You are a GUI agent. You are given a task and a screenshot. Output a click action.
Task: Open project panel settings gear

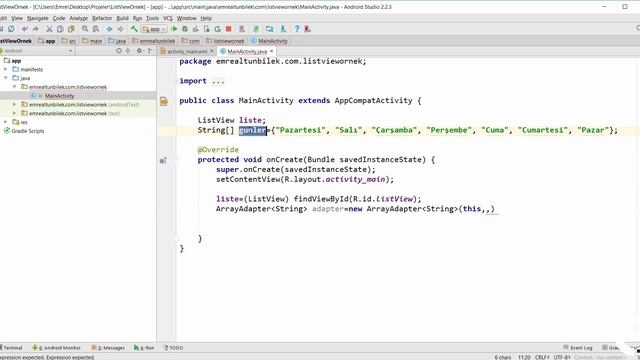(x=140, y=51)
